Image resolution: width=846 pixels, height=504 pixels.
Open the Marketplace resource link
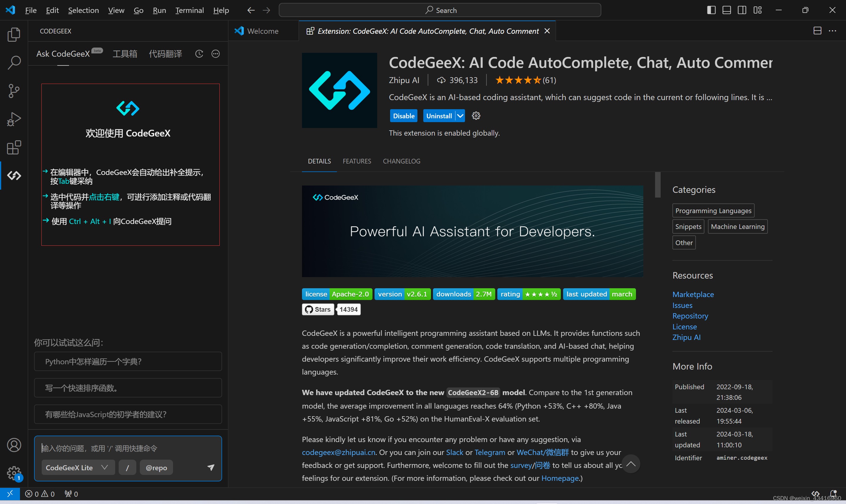pos(693,294)
